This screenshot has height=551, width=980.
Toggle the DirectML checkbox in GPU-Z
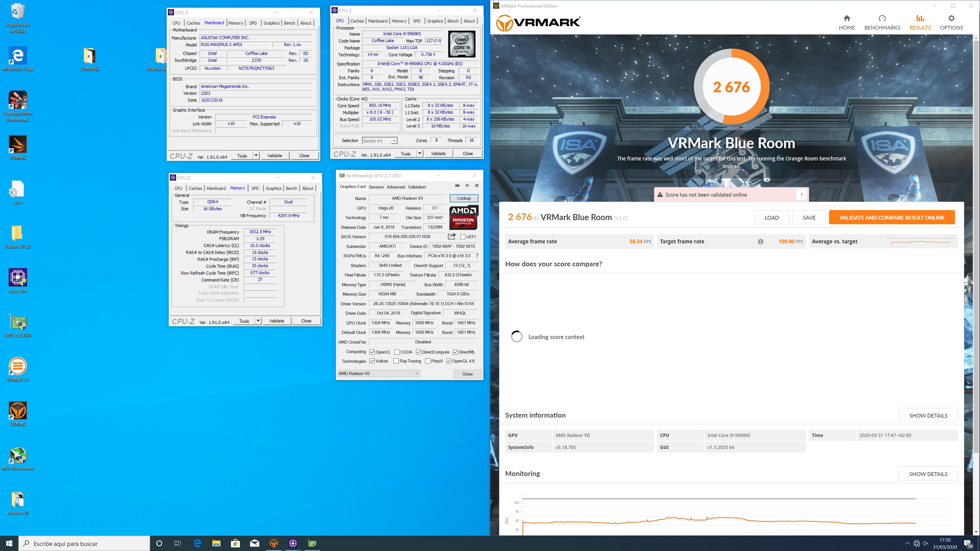(455, 352)
